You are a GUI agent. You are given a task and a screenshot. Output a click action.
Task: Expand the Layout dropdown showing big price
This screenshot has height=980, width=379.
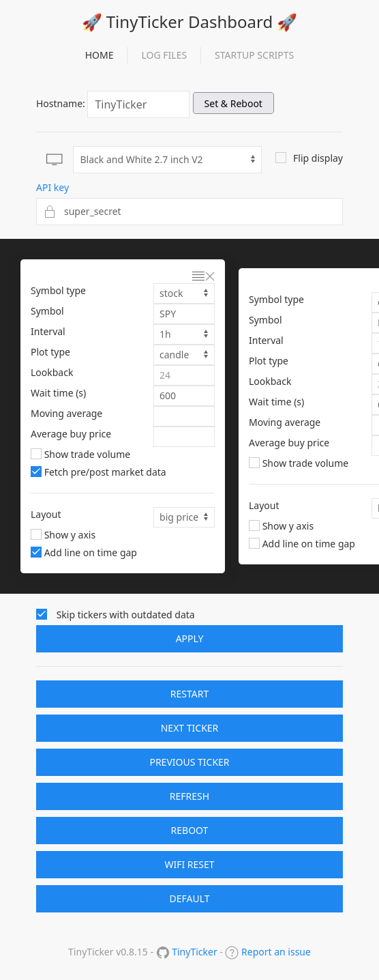pyautogui.click(x=184, y=517)
